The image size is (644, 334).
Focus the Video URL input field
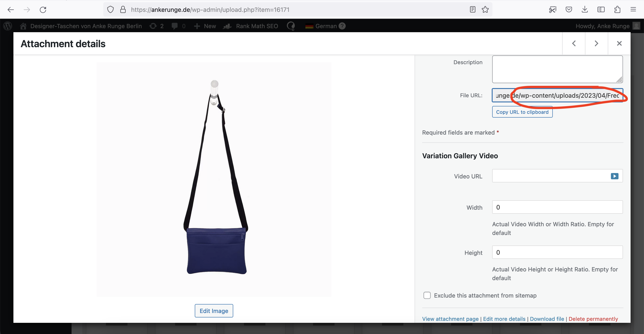coord(557,176)
